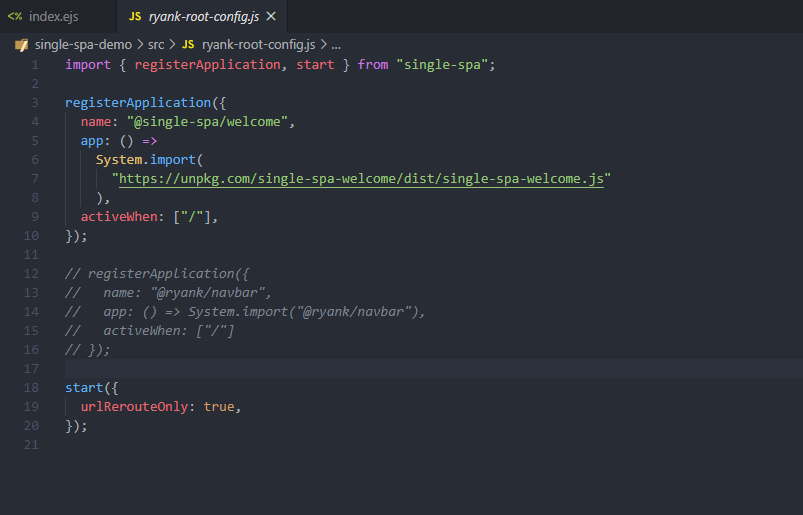
Task: Click the folder icon in the breadcrumb
Action: pyautogui.click(x=21, y=45)
